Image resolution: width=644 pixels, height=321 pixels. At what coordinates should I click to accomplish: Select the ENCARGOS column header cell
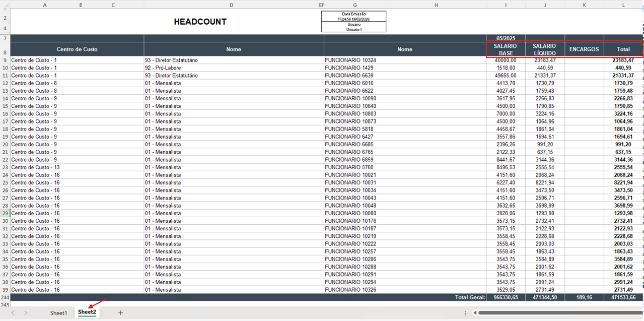pos(584,49)
